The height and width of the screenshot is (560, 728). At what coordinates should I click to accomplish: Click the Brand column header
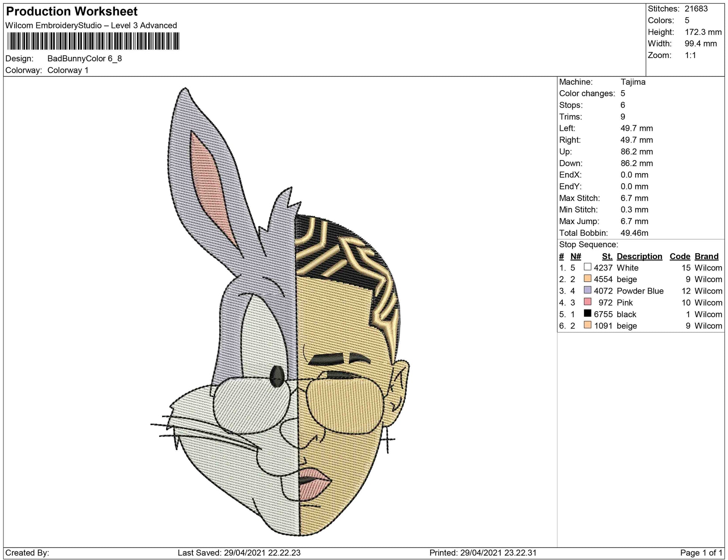tap(706, 256)
